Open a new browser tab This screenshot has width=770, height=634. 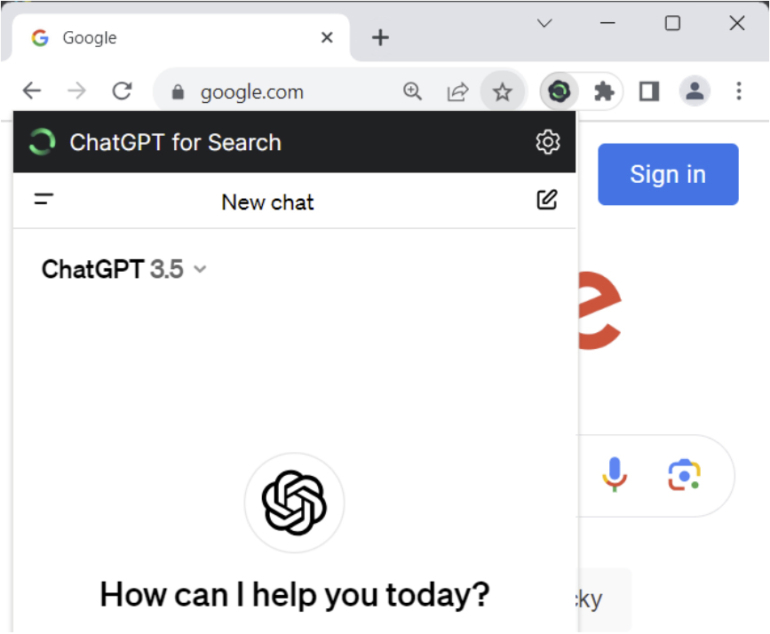380,38
